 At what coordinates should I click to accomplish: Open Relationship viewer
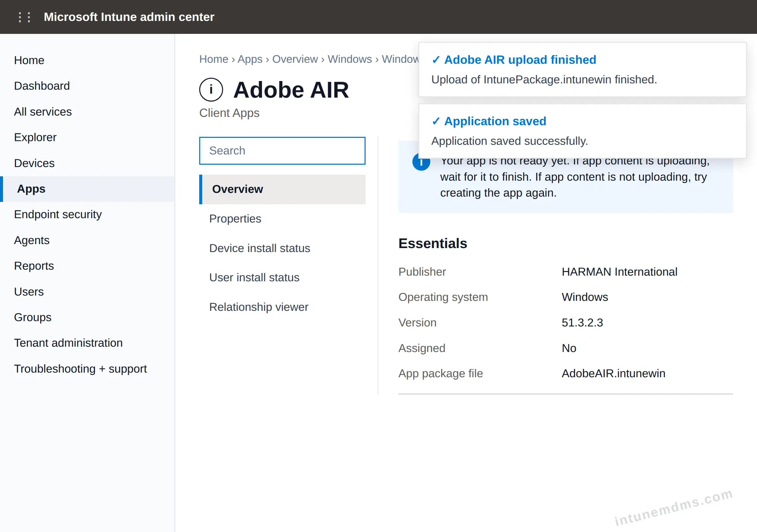(282, 307)
